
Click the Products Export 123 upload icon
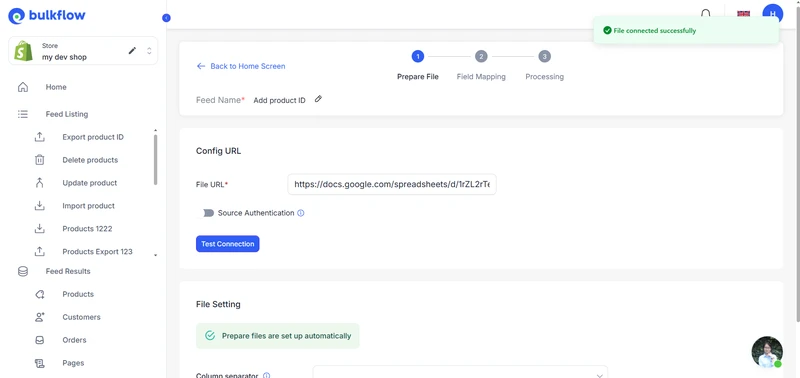40,251
